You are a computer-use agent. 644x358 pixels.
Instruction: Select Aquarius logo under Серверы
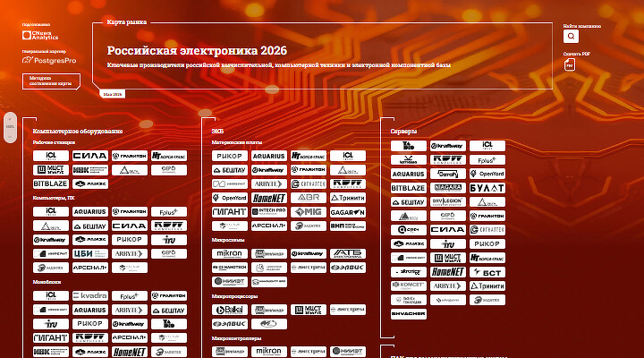coord(408,174)
